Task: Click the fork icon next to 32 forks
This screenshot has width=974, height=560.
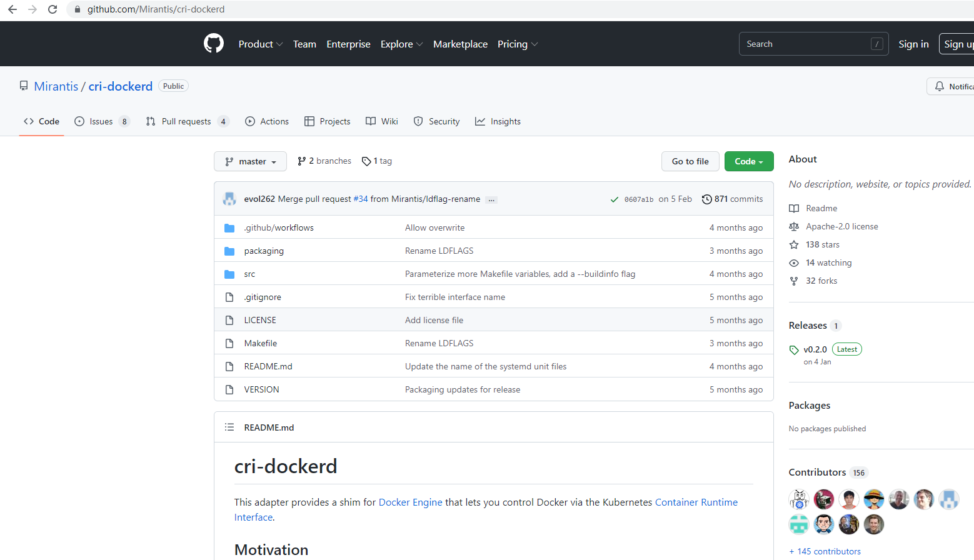Action: coord(794,281)
